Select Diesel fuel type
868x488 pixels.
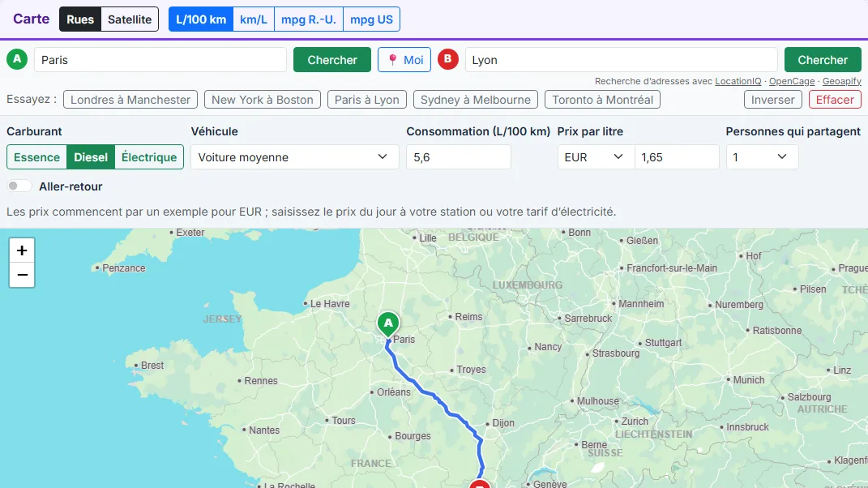coord(91,157)
